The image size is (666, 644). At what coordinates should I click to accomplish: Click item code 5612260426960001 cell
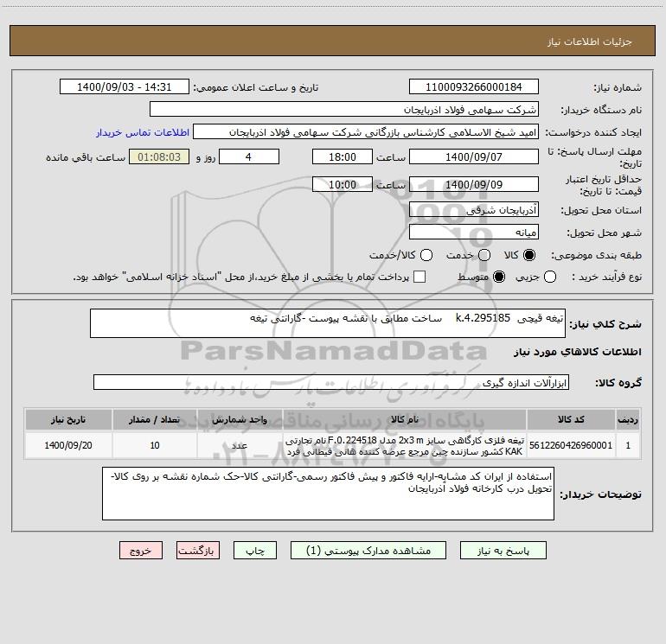[571, 445]
